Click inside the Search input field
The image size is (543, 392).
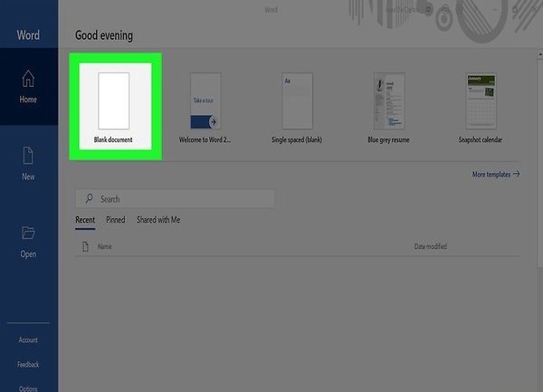tap(176, 199)
